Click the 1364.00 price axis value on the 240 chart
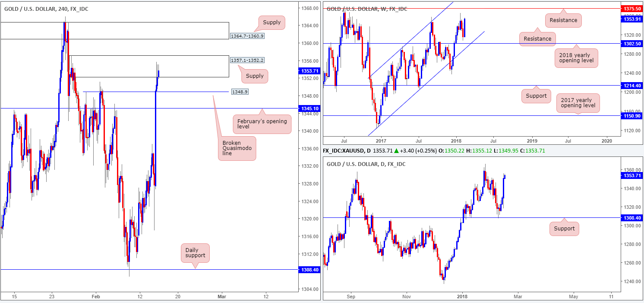The width and height of the screenshot is (644, 303). point(309,26)
